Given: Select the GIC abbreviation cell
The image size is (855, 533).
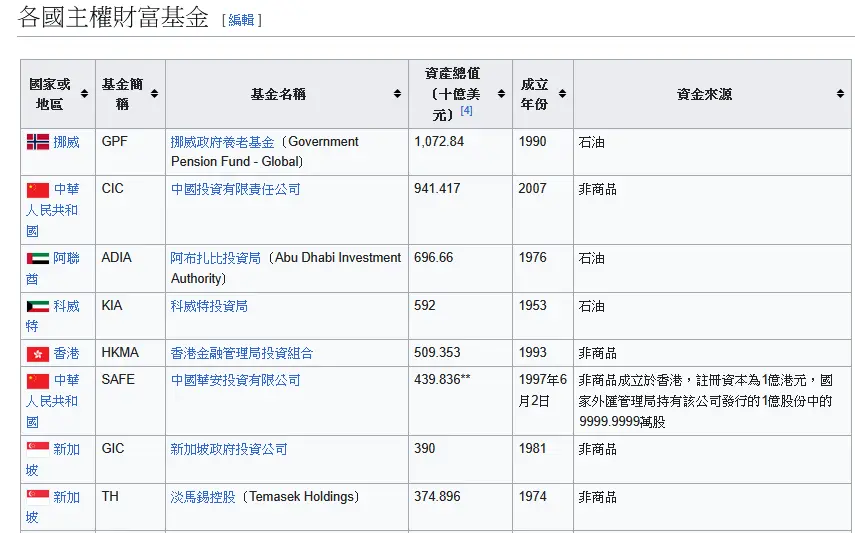Looking at the screenshot, I should [x=130, y=459].
